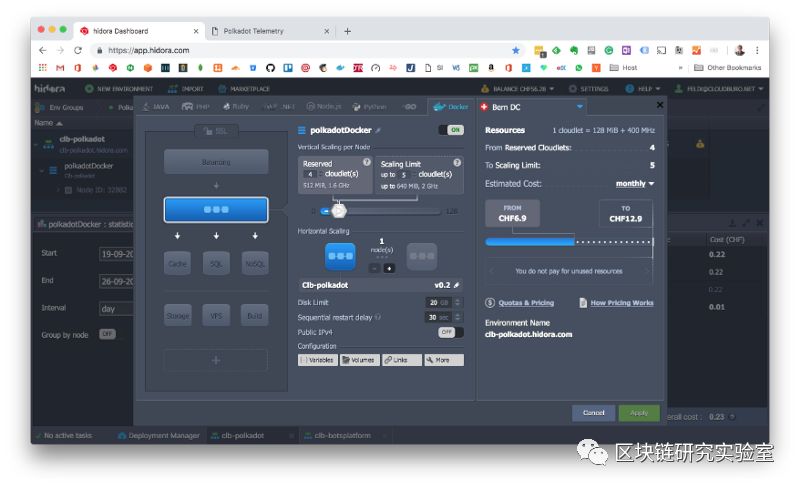
Task: Switch to the Node.js tab
Action: pyautogui.click(x=324, y=107)
